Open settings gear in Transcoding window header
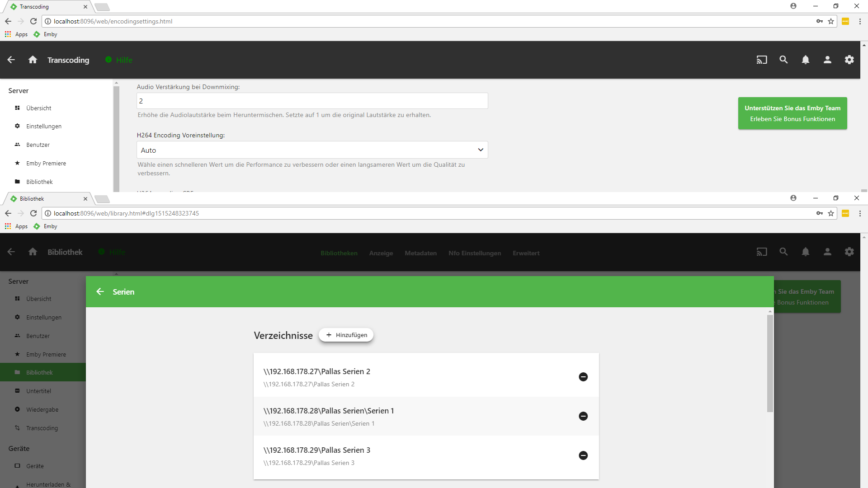868x488 pixels. point(849,60)
